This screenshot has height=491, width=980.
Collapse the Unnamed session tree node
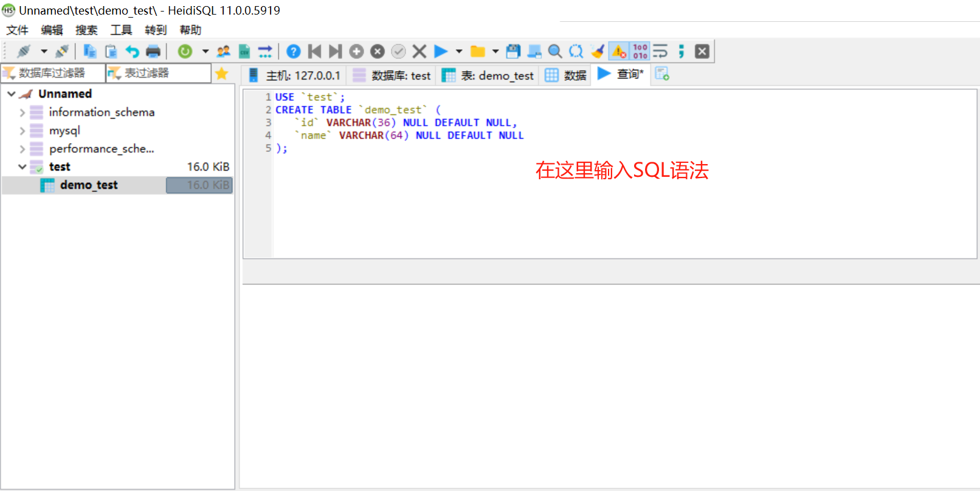(12, 94)
